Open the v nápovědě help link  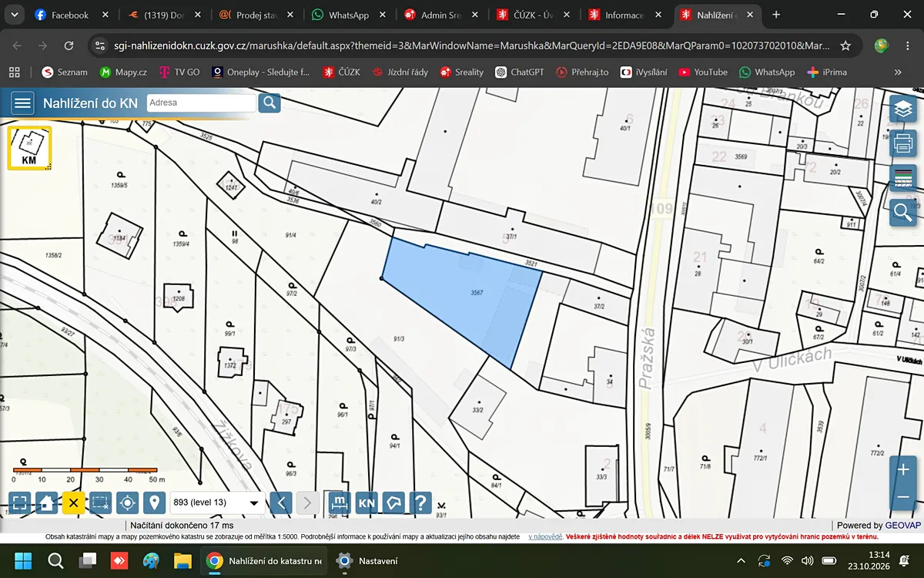[x=545, y=536]
